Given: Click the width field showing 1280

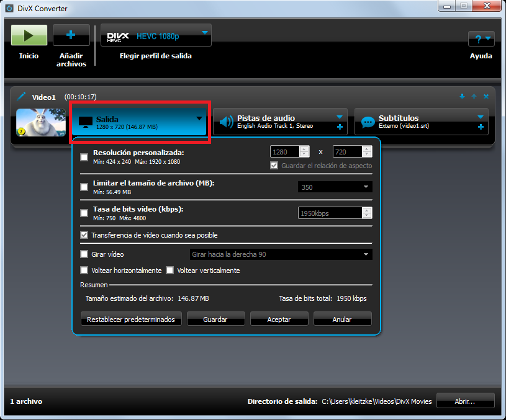Looking at the screenshot, I should (x=285, y=151).
